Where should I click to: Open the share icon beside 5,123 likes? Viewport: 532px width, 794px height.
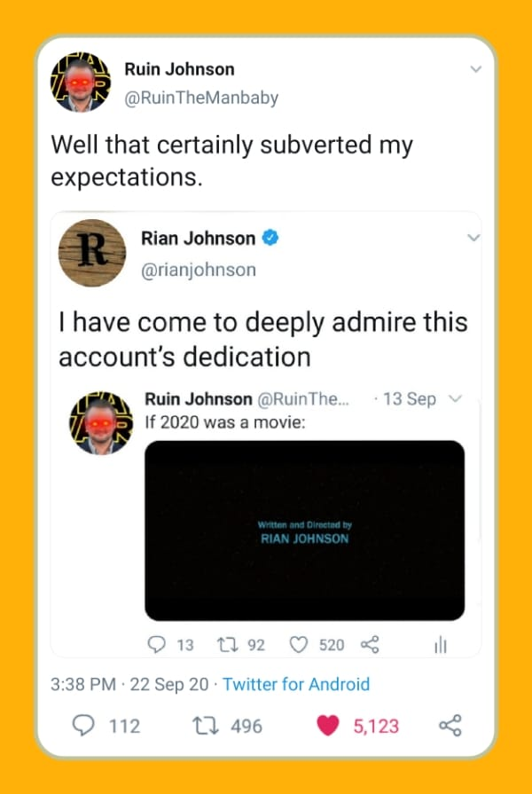pos(450,726)
